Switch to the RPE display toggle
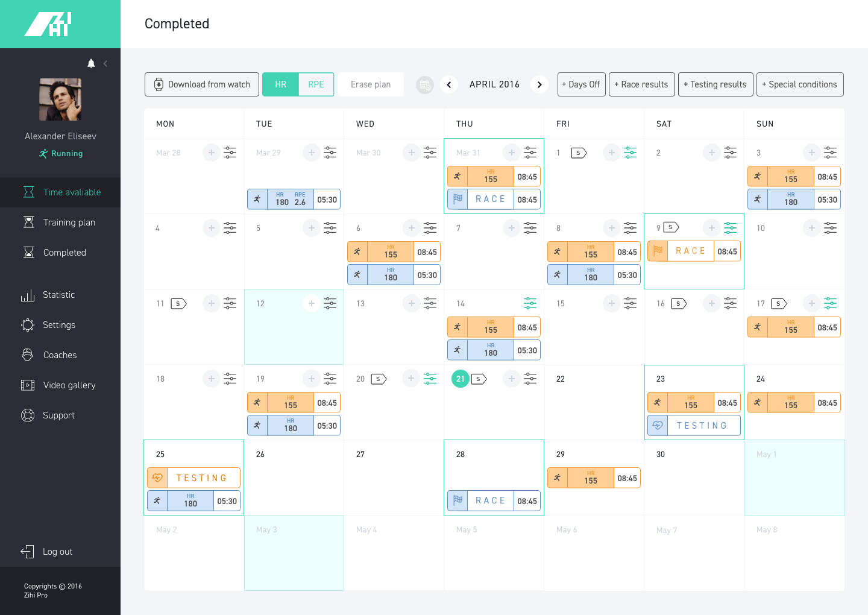 [316, 84]
